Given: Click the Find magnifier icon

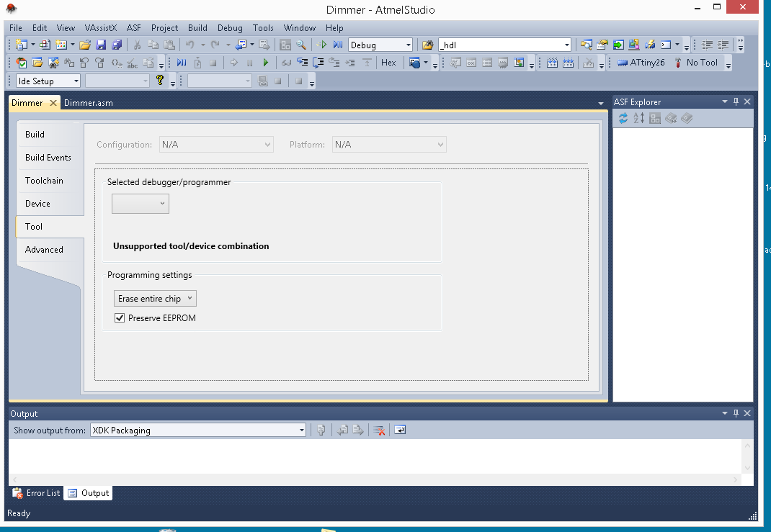Looking at the screenshot, I should [x=301, y=45].
